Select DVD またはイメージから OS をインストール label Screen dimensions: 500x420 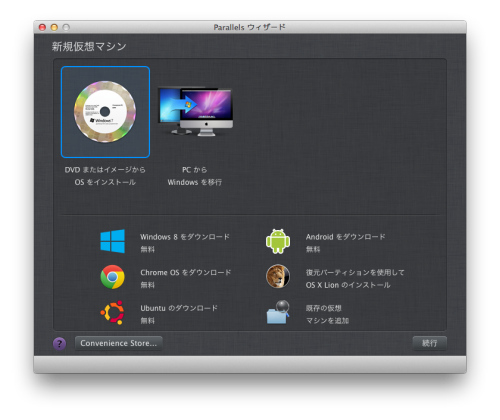[105, 176]
